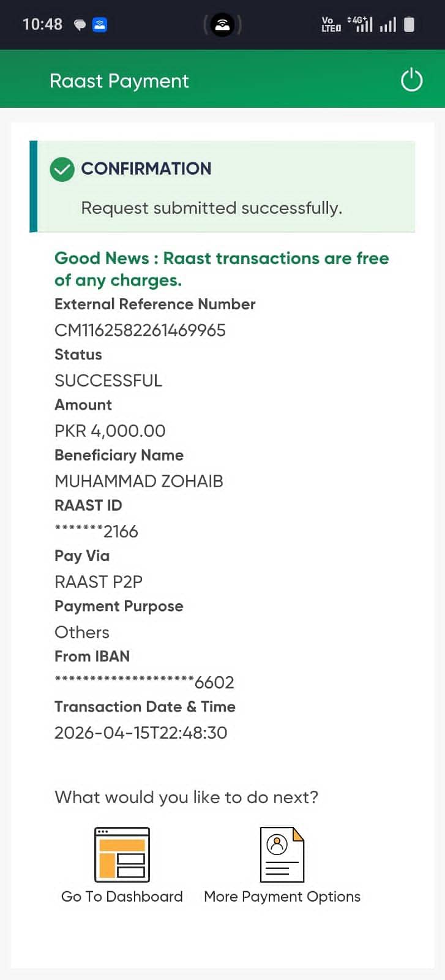Click the Raast Payment header title
The height and width of the screenshot is (980, 445).
click(119, 81)
